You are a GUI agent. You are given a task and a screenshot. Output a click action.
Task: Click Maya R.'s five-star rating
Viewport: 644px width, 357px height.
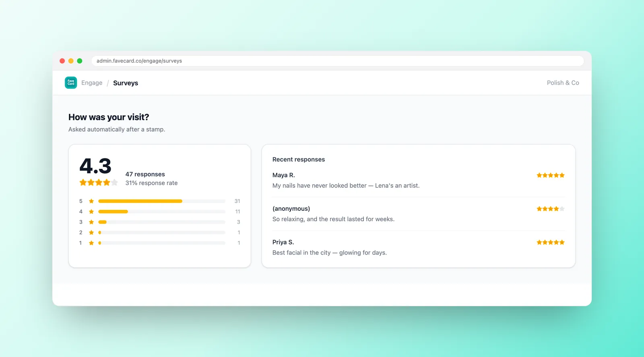tap(551, 175)
